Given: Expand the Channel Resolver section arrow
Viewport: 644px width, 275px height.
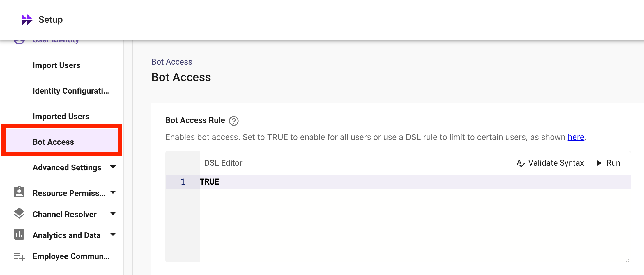Looking at the screenshot, I should coord(113,214).
